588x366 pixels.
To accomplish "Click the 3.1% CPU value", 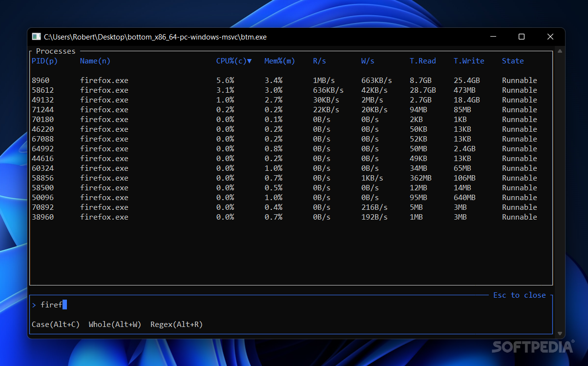I will pyautogui.click(x=225, y=90).
